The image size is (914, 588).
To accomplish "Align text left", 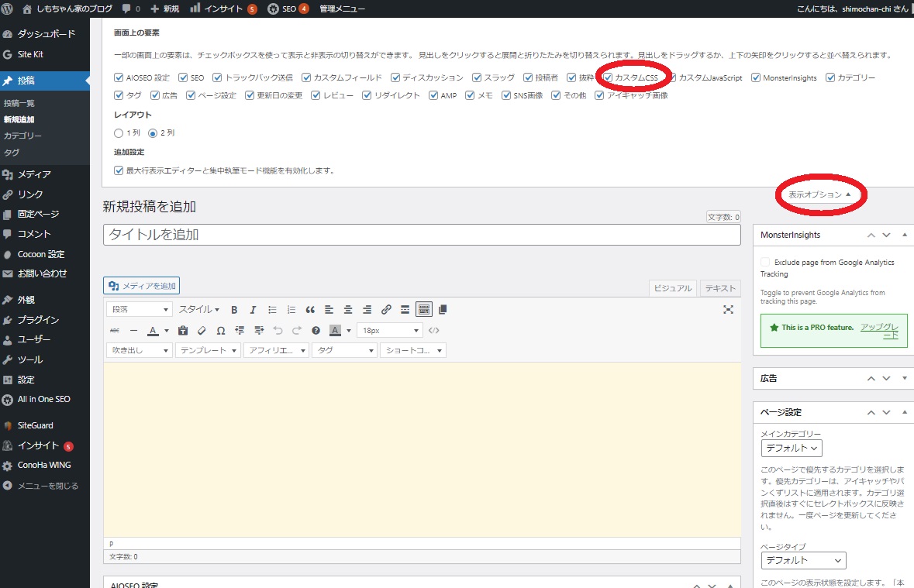I will click(329, 309).
